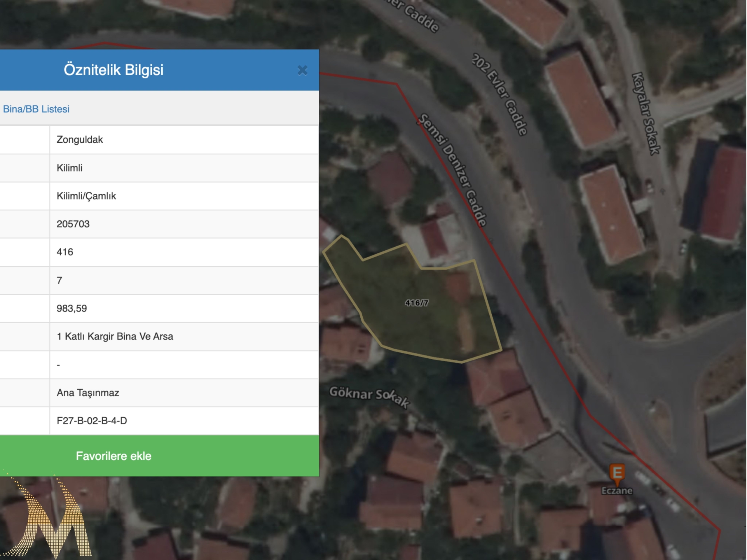This screenshot has height=560, width=747.
Task: Click the Kilimli district cell
Action: [x=69, y=168]
